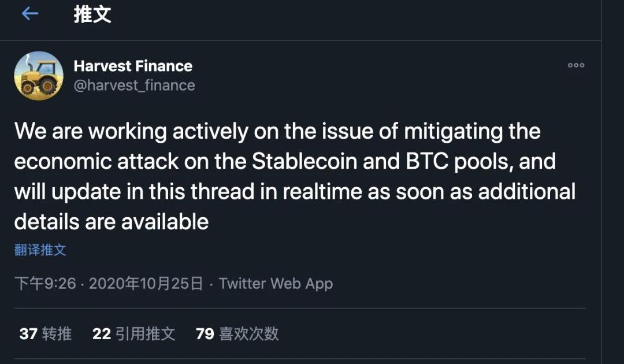Go back using the left arrow
The image size is (624, 364).
coord(29,14)
